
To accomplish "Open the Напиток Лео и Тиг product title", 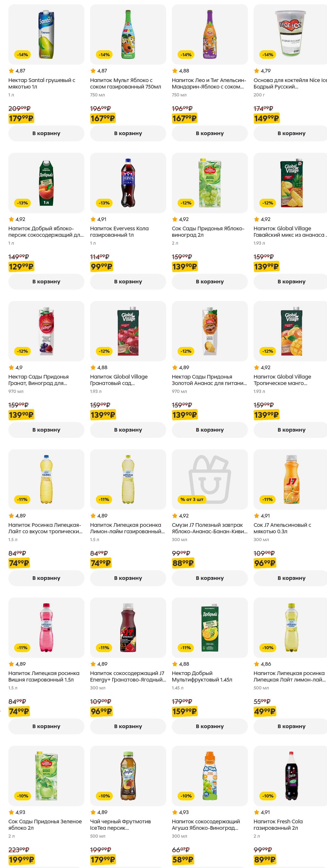I will pyautogui.click(x=209, y=83).
